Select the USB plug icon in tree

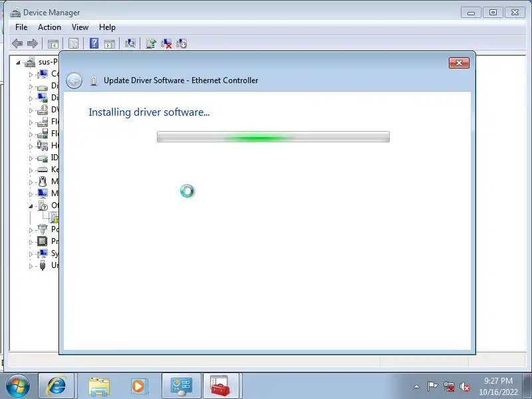43,265
